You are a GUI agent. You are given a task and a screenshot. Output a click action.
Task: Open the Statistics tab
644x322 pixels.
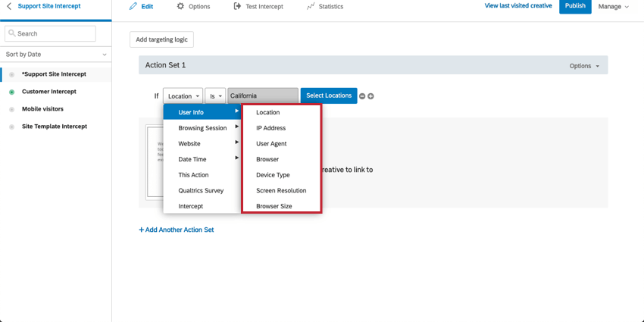point(325,7)
